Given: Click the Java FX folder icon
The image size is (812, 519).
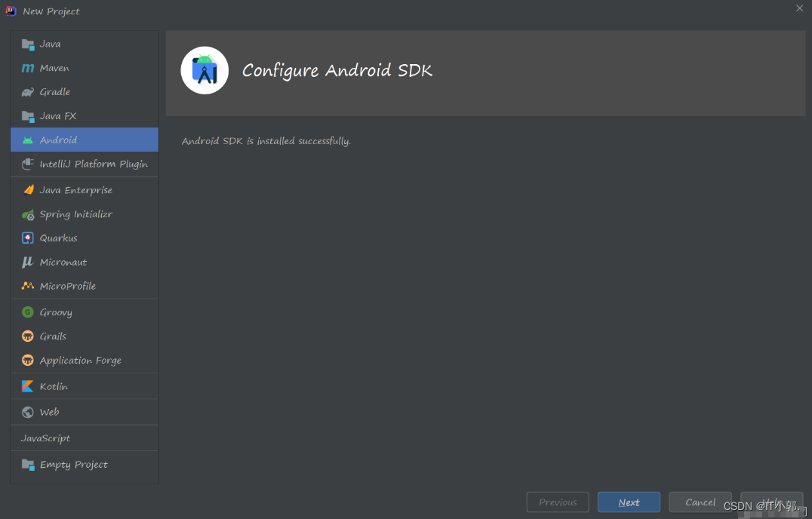Looking at the screenshot, I should point(28,116).
